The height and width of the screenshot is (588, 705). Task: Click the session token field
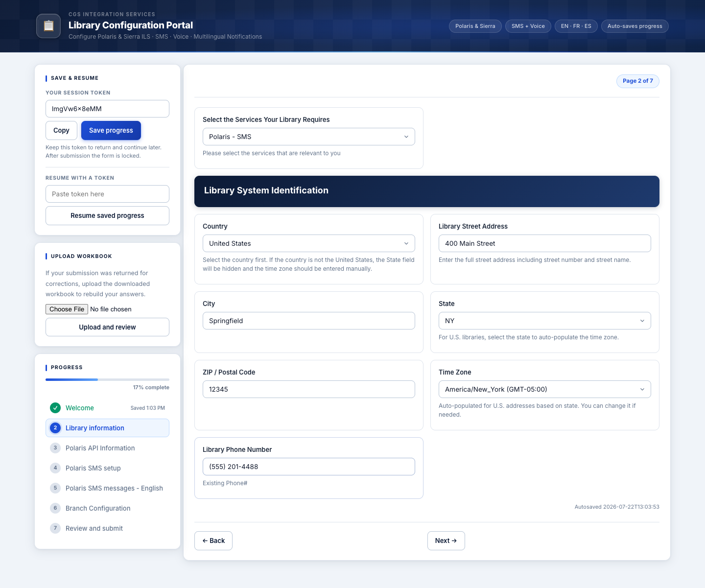tap(107, 109)
